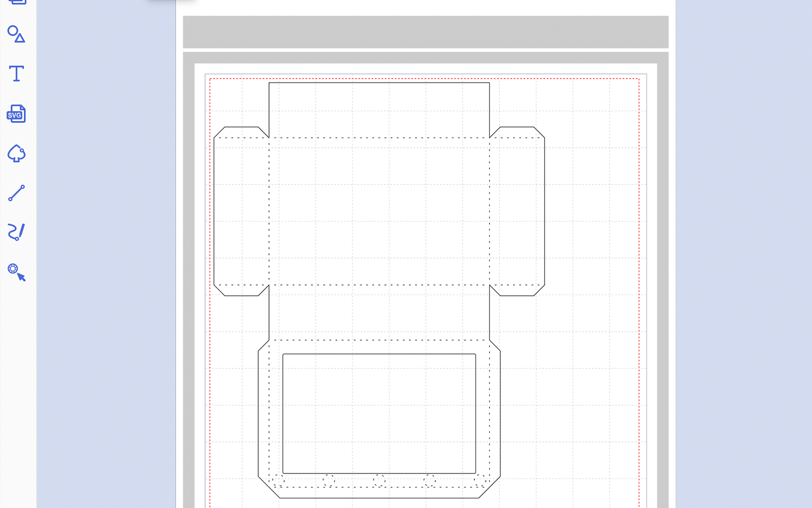Select the Line drawing tool
Viewport: 812px width, 508px height.
[x=16, y=193]
